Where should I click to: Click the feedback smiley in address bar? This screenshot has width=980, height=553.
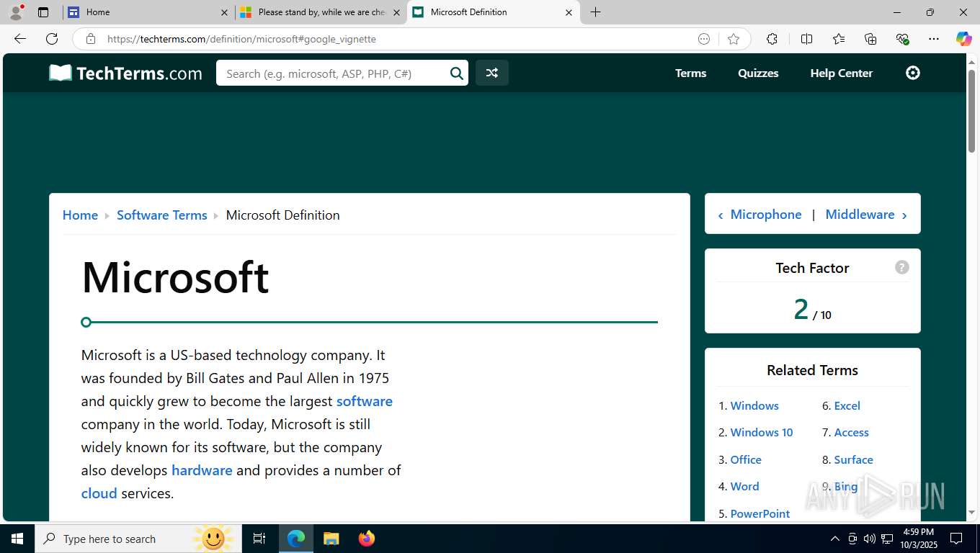coord(704,39)
